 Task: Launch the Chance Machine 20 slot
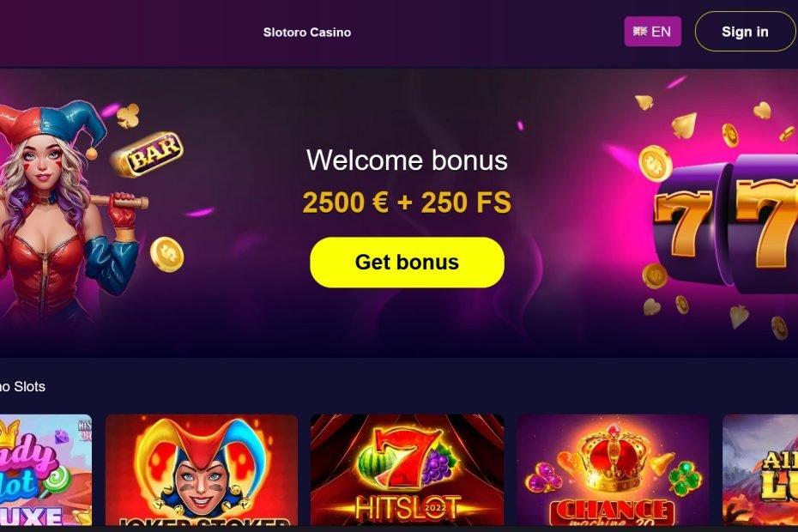tap(613, 470)
